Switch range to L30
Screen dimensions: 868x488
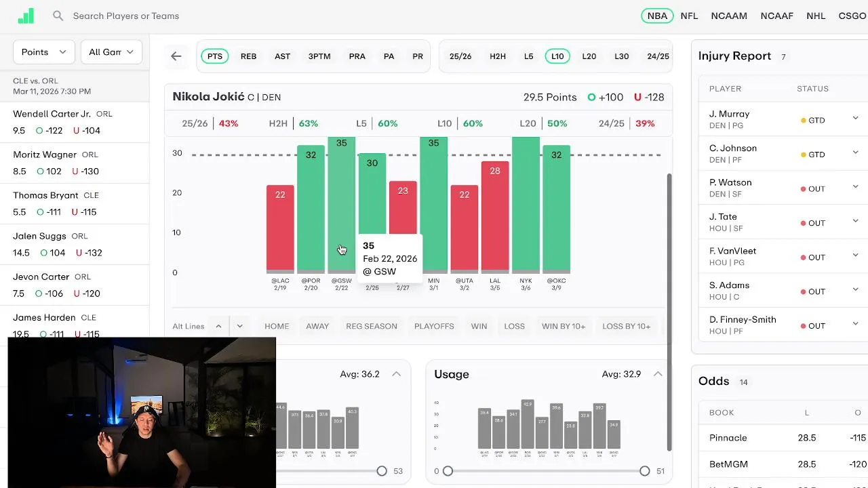click(622, 56)
